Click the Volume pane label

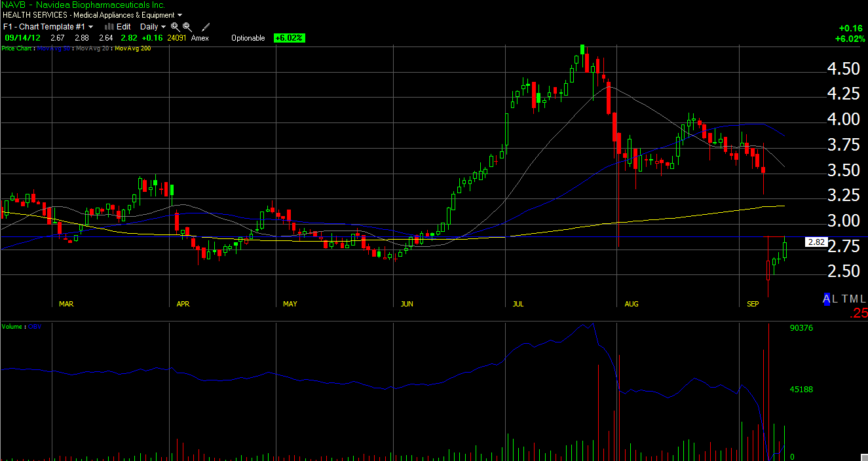click(13, 326)
